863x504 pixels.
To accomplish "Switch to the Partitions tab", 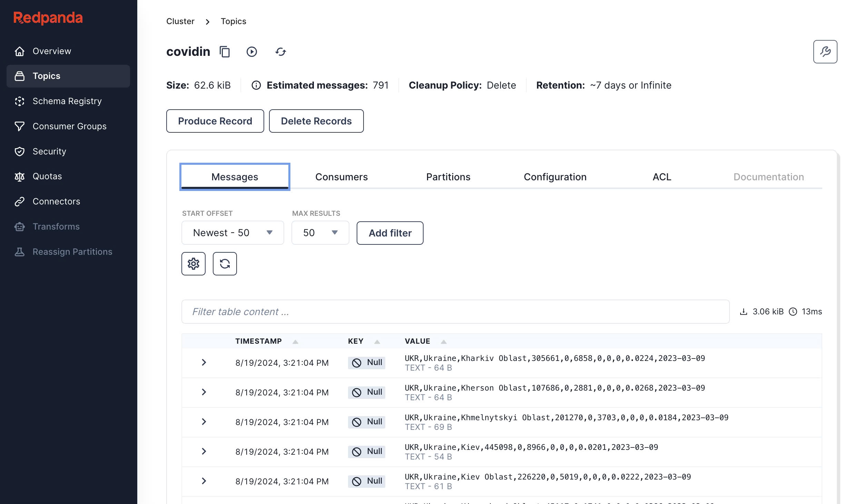I will tap(448, 177).
